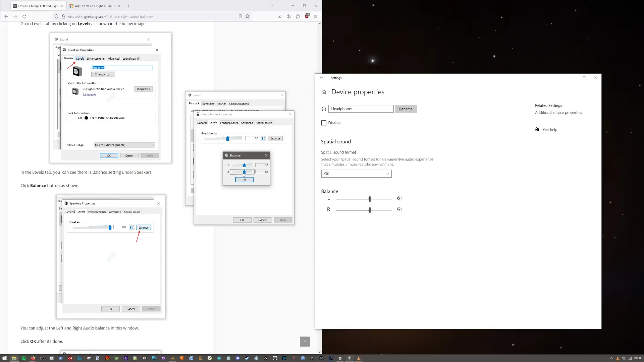
Task: Open Firefox account profile icon
Action: (288, 16)
